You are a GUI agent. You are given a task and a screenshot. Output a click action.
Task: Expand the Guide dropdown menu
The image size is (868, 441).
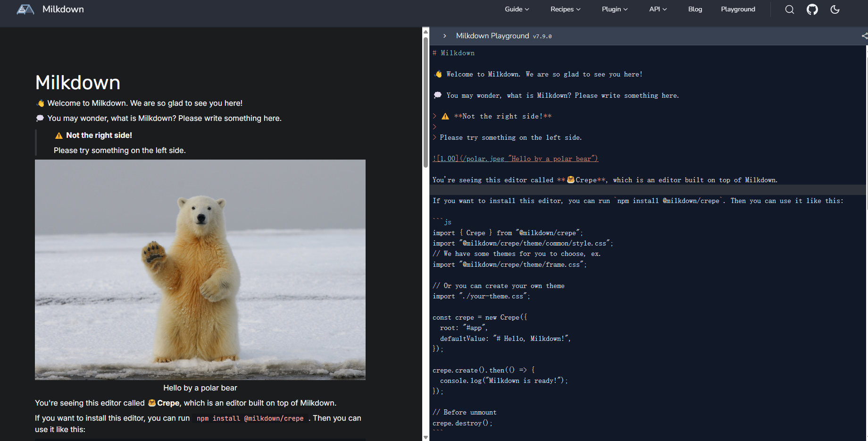coord(517,9)
